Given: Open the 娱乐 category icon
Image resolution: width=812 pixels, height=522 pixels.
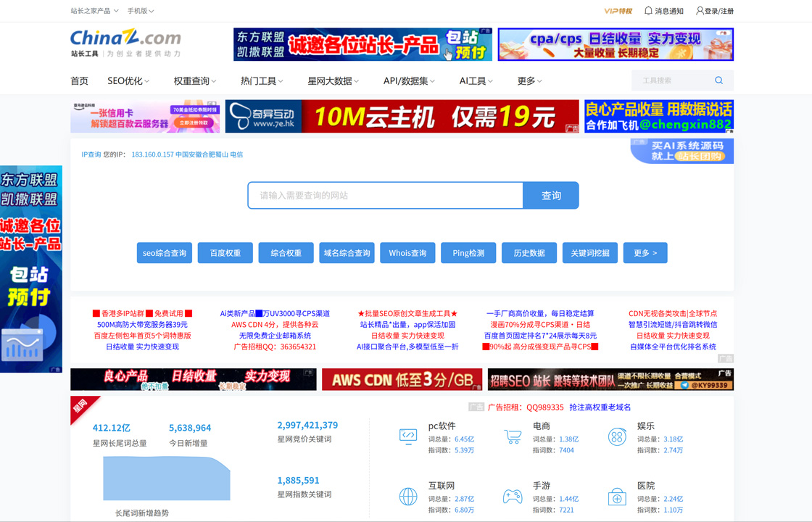Looking at the screenshot, I should pos(617,436).
